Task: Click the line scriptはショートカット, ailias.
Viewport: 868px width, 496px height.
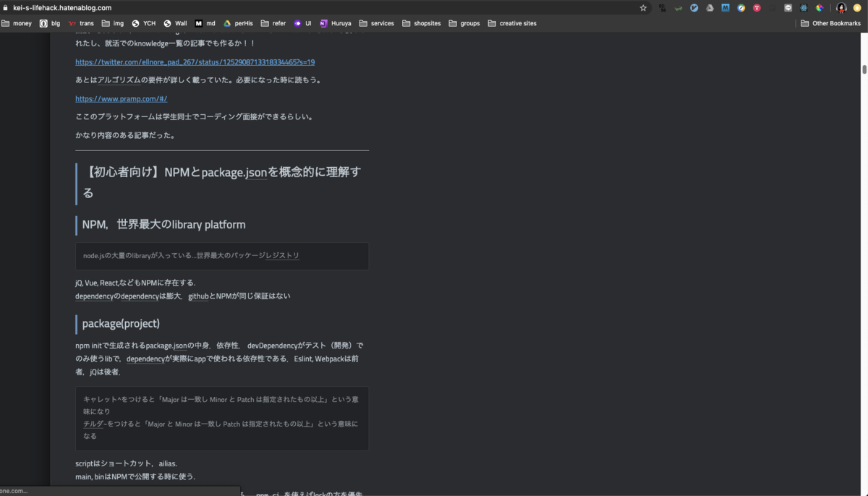Action: pos(126,463)
